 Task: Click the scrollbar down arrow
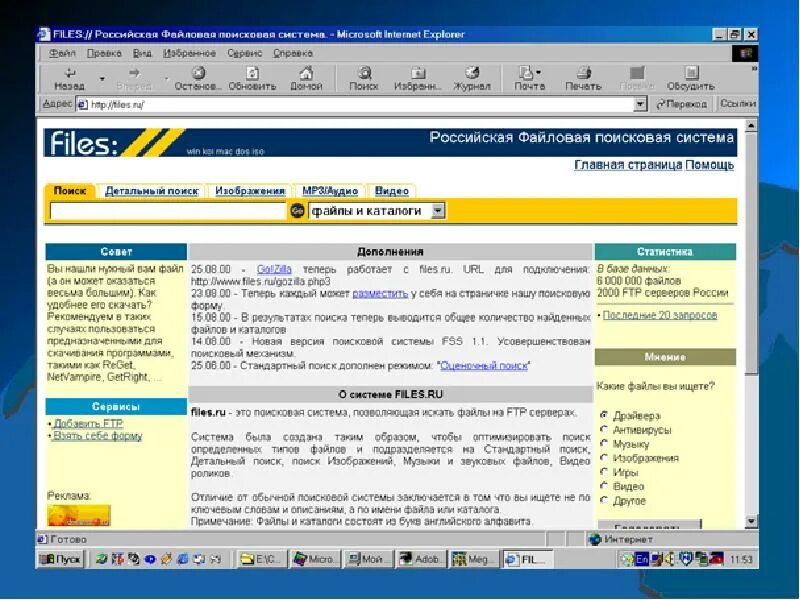click(751, 521)
